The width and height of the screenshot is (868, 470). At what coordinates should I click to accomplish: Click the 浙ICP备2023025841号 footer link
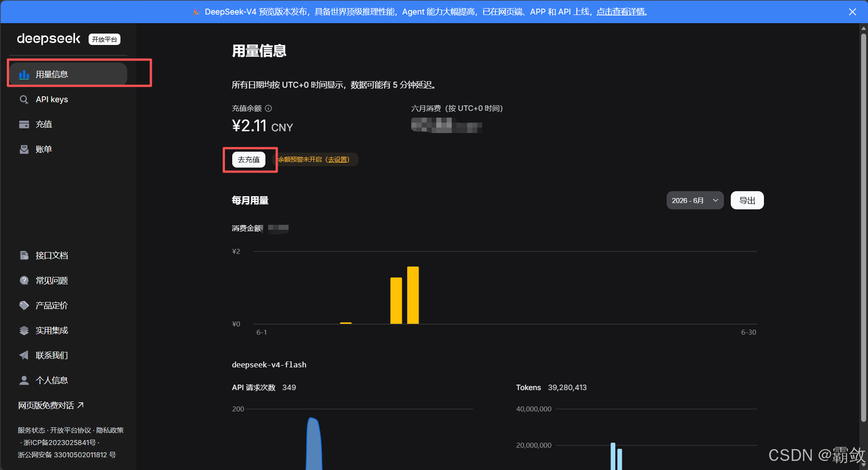coord(60,442)
